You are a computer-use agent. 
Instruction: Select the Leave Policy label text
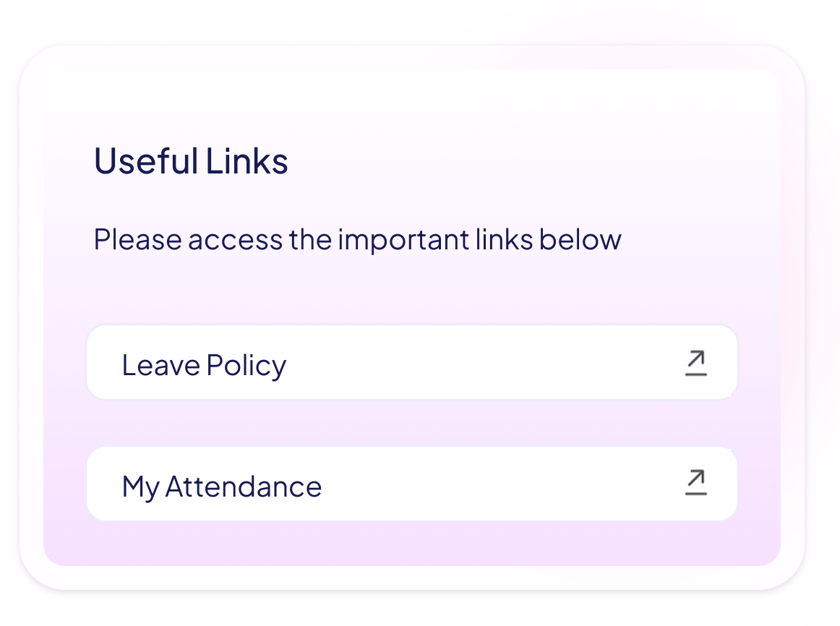(204, 365)
